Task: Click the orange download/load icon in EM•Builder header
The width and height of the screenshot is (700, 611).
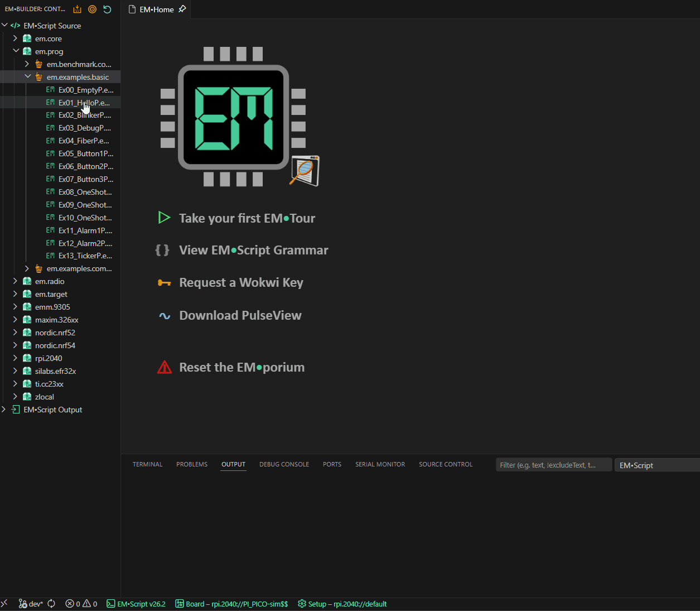Action: coord(78,9)
